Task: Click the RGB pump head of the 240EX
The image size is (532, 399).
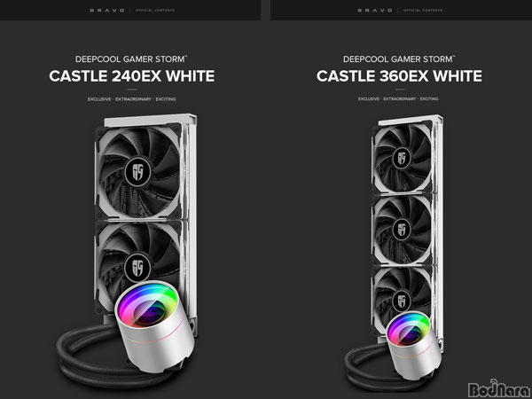Action: (153, 325)
